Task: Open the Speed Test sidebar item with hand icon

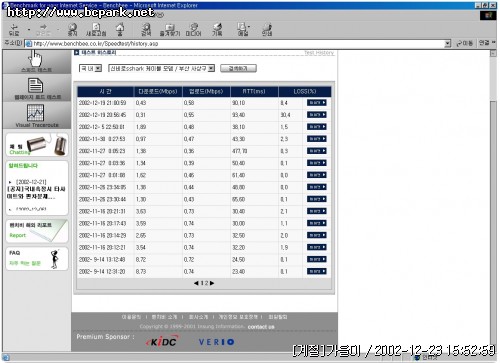Action: tap(36, 62)
